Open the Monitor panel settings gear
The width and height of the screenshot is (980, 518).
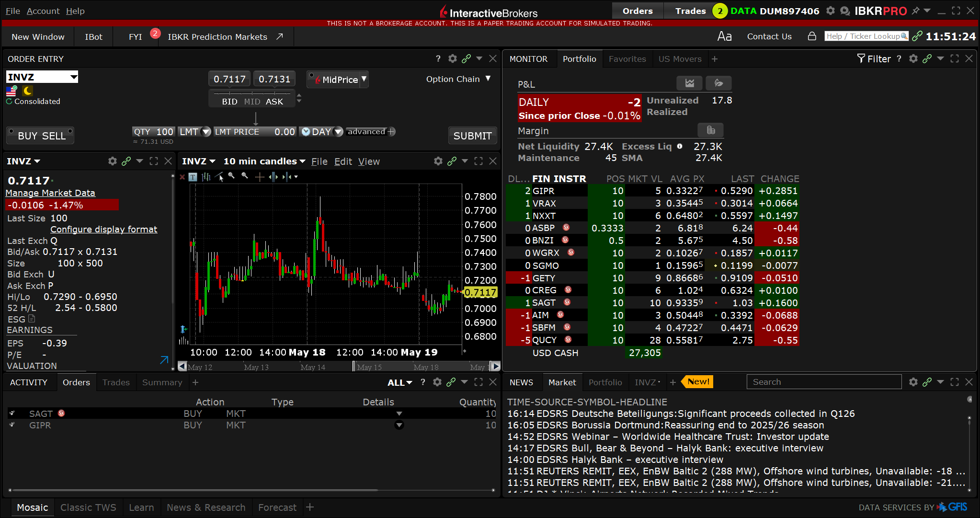pos(913,58)
